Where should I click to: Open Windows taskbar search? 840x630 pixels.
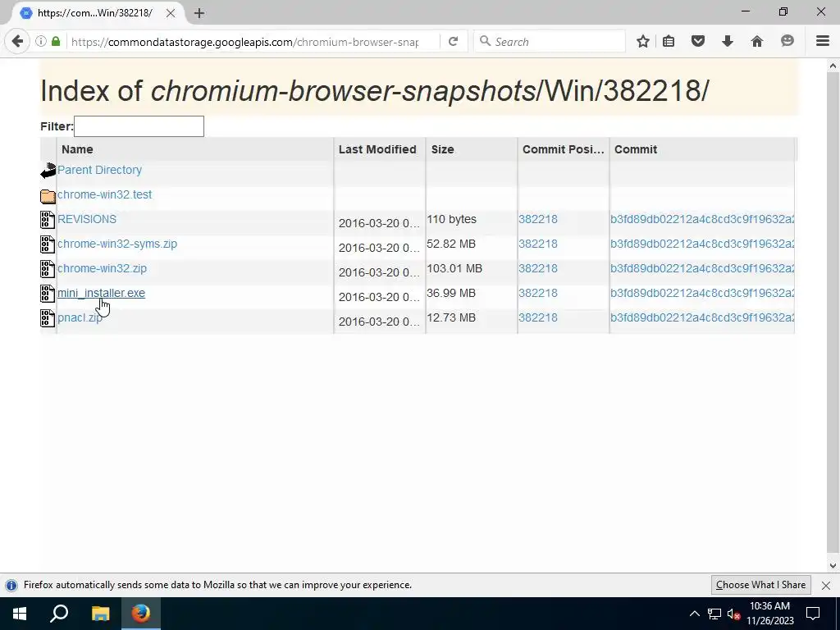pos(59,614)
